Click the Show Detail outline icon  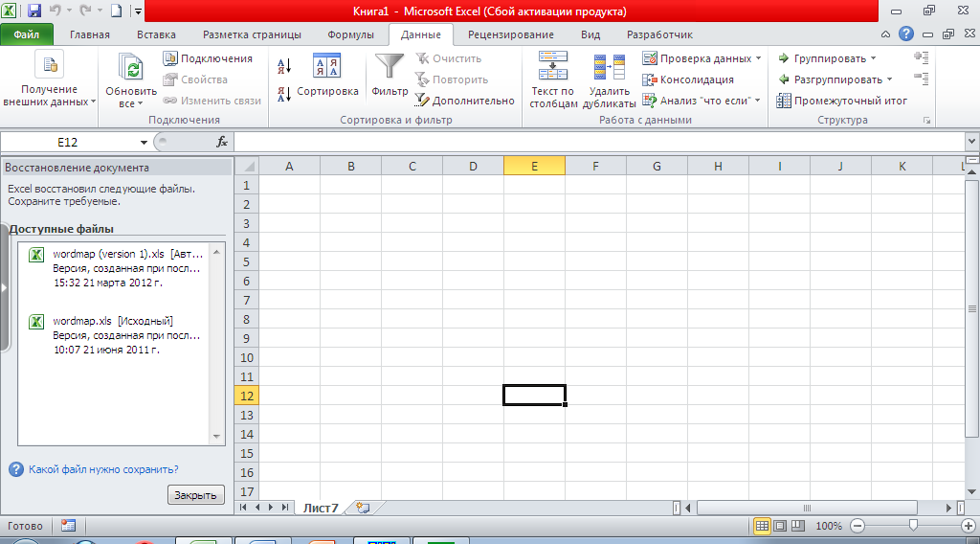tap(922, 57)
